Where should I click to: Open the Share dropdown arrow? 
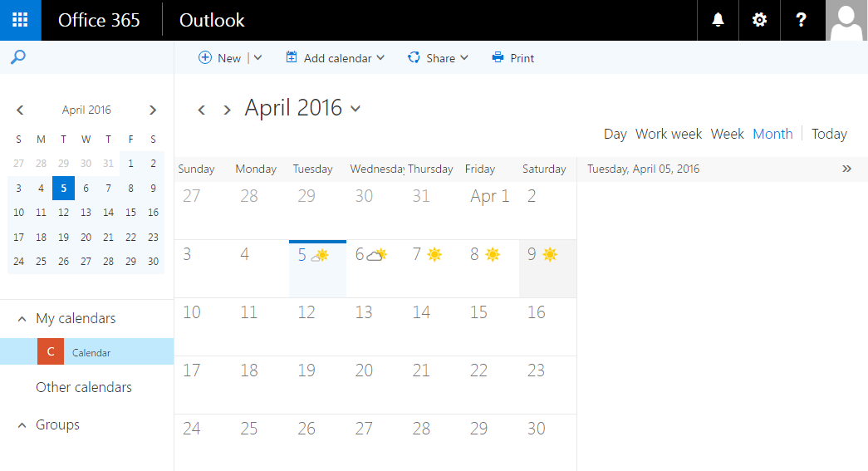(x=463, y=57)
